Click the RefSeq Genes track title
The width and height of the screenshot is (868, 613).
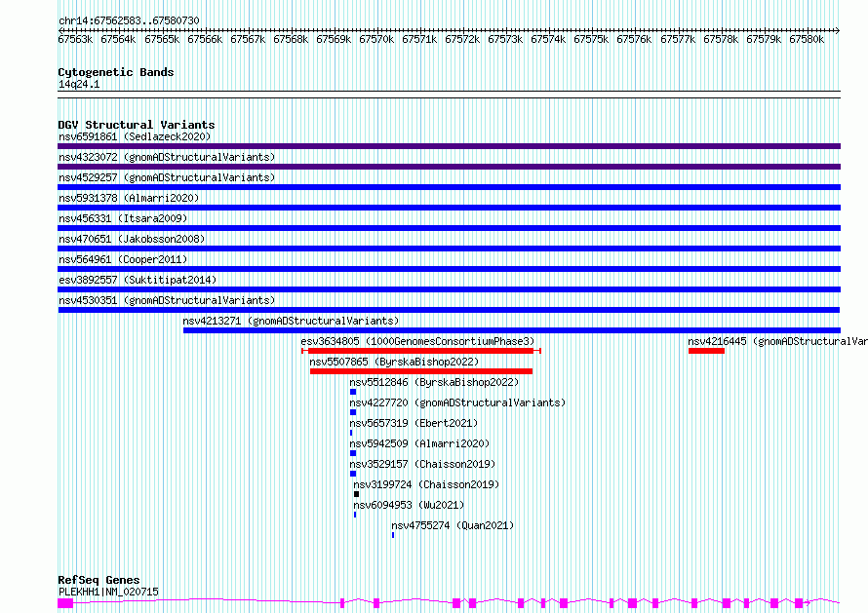click(99, 580)
